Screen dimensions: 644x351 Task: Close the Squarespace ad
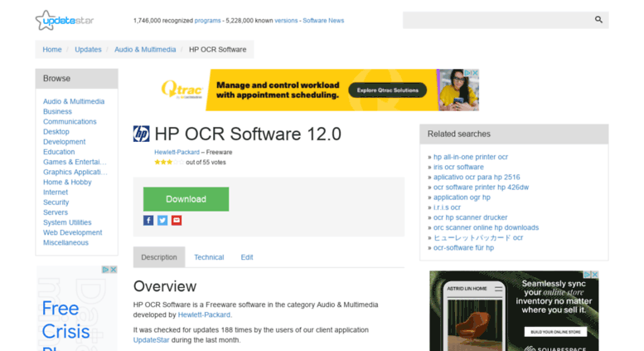tap(595, 275)
